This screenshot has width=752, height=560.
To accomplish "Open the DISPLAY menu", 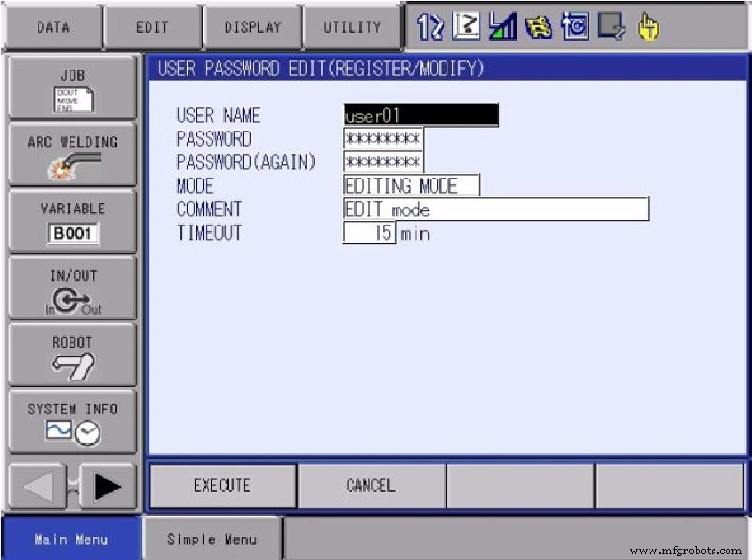I will click(253, 27).
